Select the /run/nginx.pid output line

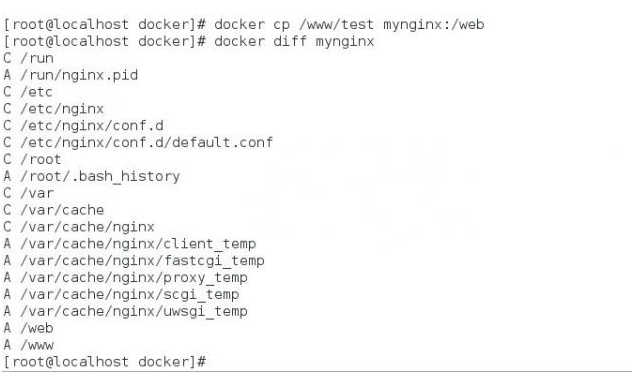point(71,75)
